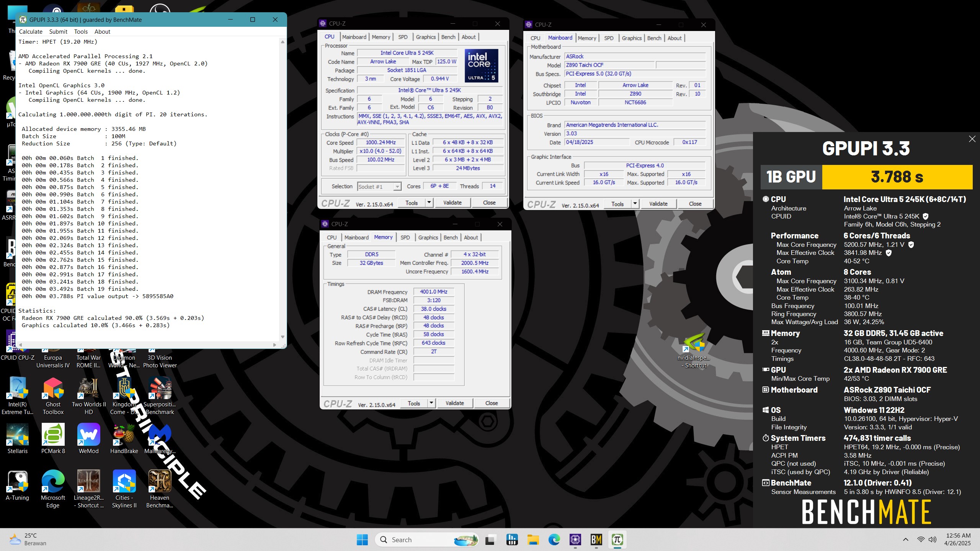This screenshot has width=980, height=551.
Task: Click the '3.788 s' score in BenchMate panel
Action: (897, 177)
